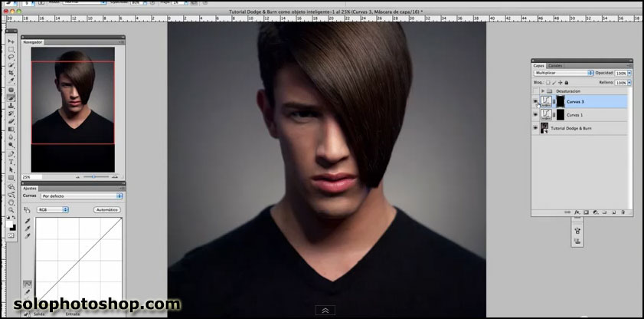This screenshot has height=319, width=644.
Task: Select the Dodge tool
Action: point(11,145)
